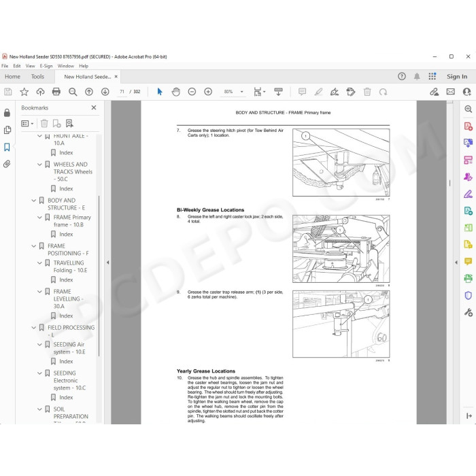Send the file by email
Image resolution: width=476 pixels, height=476 pixels.
tap(450, 92)
